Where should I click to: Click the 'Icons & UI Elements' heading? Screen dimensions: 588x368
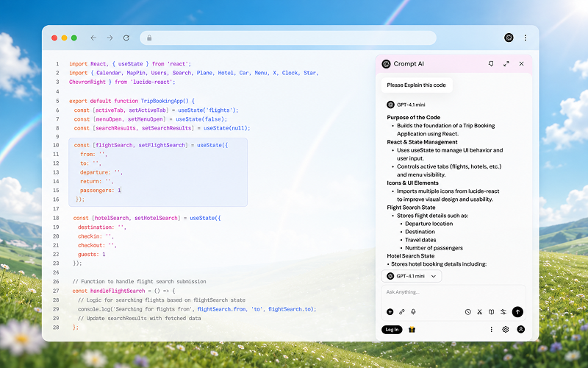point(412,183)
